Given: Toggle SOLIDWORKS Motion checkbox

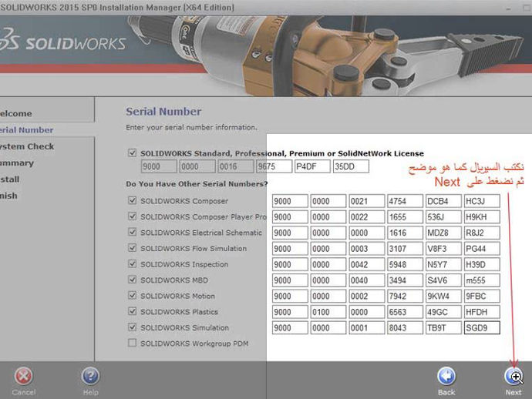Looking at the screenshot, I should click(133, 295).
